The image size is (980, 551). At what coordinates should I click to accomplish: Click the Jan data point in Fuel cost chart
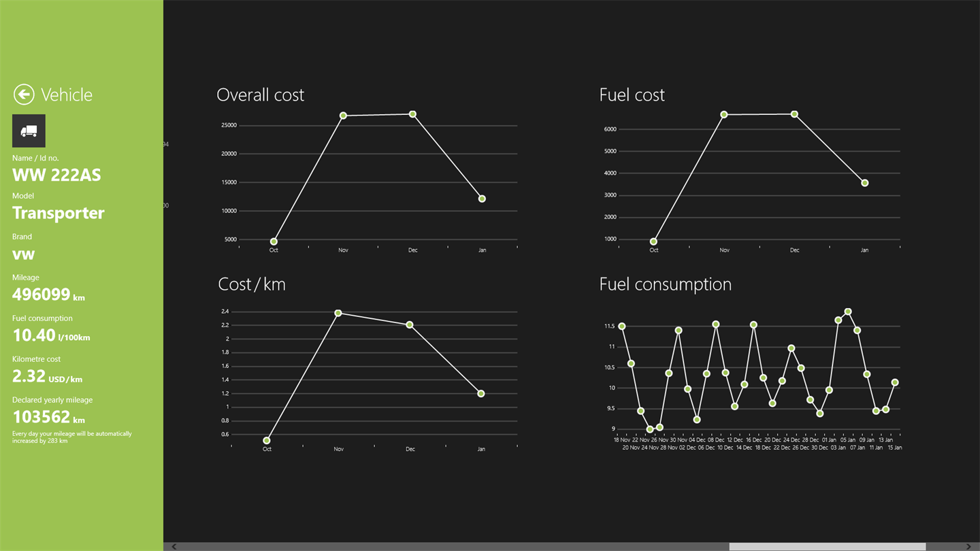(864, 183)
